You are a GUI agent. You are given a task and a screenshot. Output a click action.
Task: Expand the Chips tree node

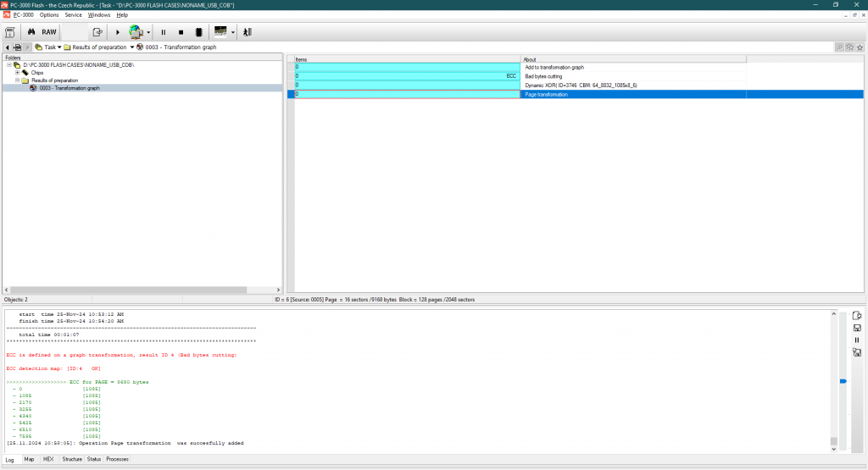click(x=17, y=73)
